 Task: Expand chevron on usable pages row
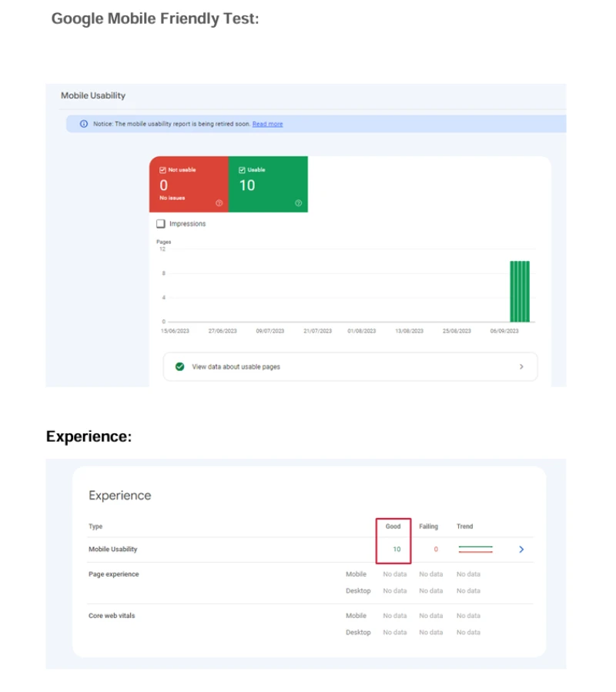point(521,366)
